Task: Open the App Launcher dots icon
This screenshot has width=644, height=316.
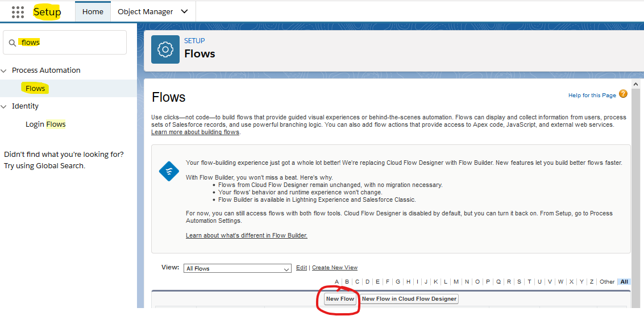Action: 18,12
